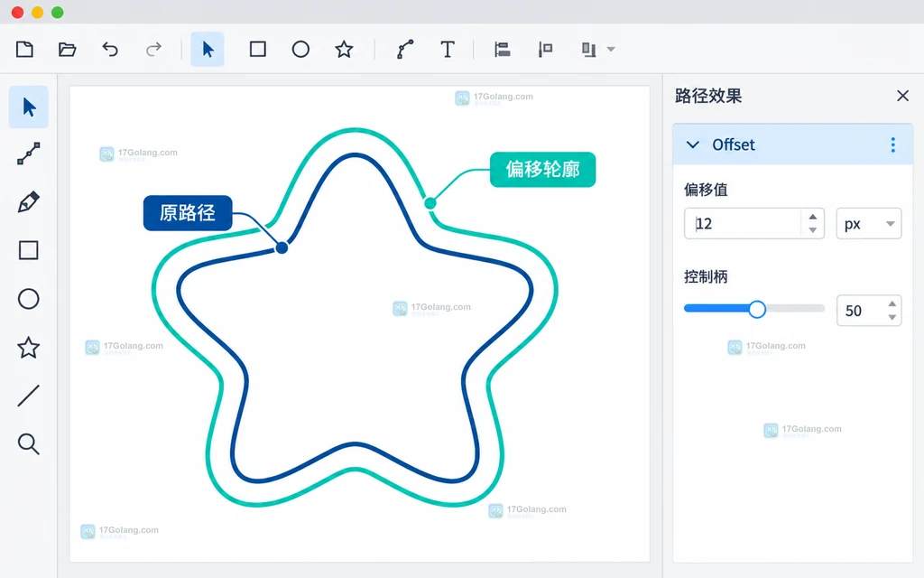
Task: Choose the rectangle tool in left sidebar
Action: (x=28, y=250)
